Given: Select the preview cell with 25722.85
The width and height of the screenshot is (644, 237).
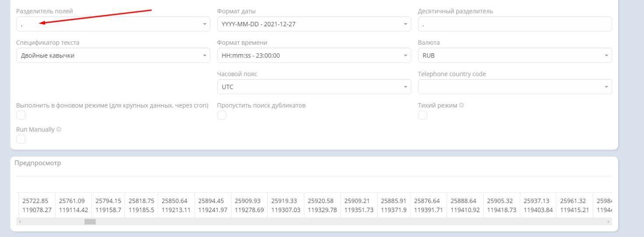Looking at the screenshot, I should (35, 201).
